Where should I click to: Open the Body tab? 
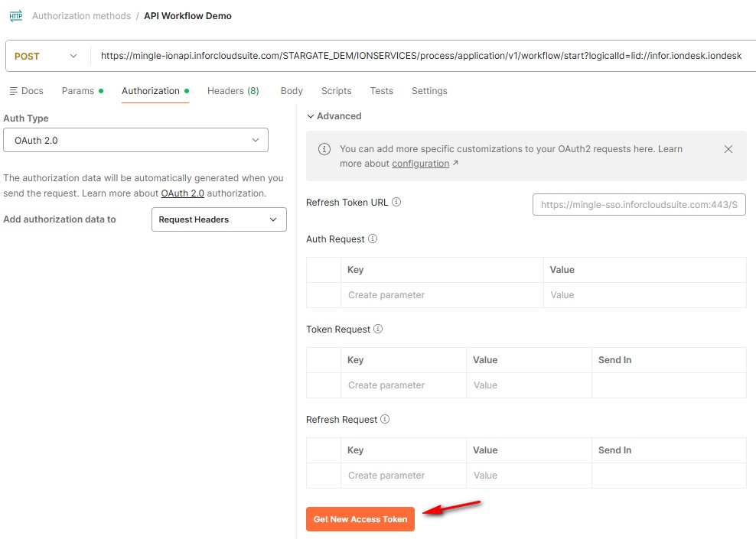pyautogui.click(x=292, y=91)
